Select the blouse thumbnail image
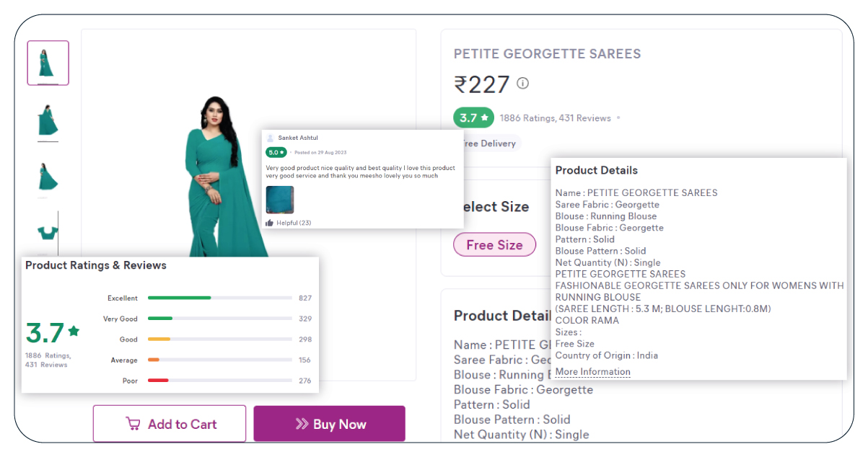Image resolution: width=868 pixels, height=457 pixels. click(48, 232)
